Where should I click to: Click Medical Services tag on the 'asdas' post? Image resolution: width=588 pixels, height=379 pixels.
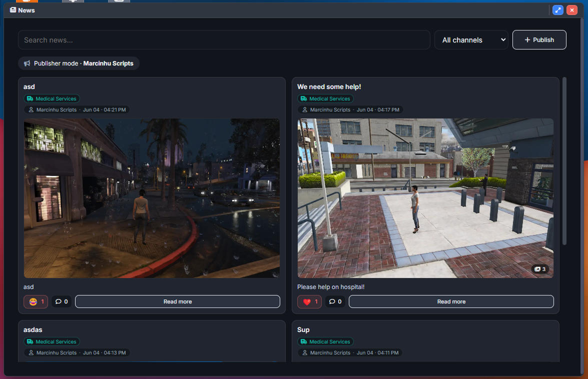tap(52, 341)
